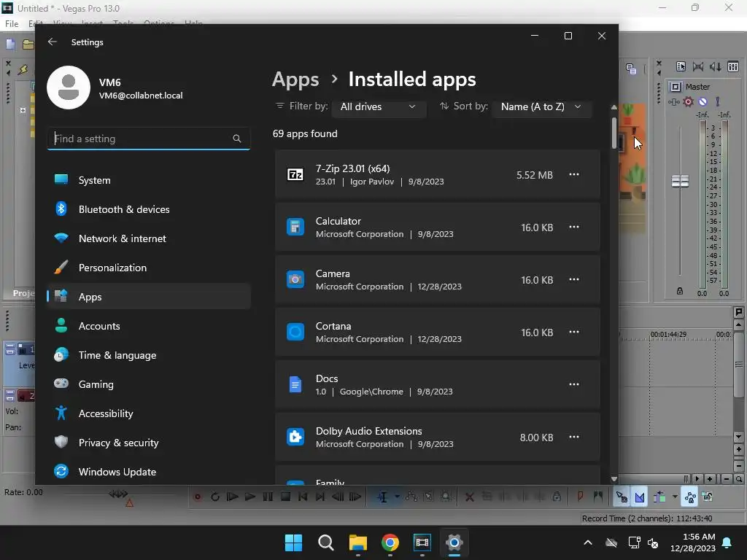Click the Find a setting search box

[x=149, y=139]
